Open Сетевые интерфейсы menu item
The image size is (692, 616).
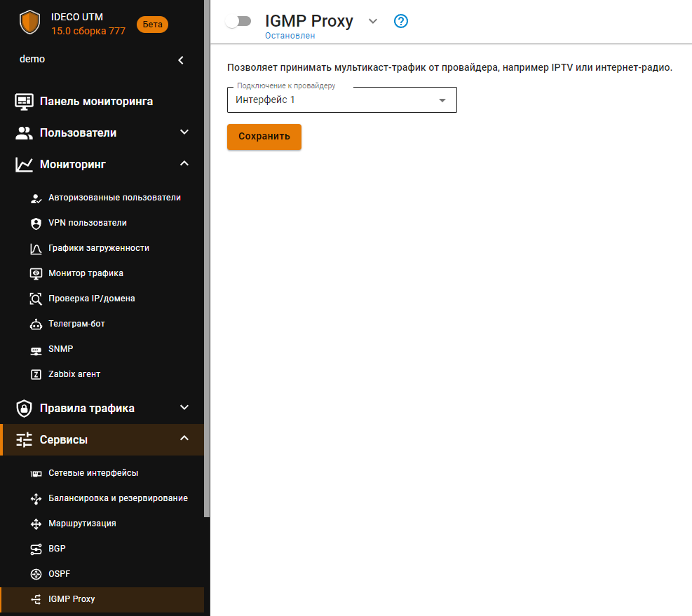click(x=93, y=473)
